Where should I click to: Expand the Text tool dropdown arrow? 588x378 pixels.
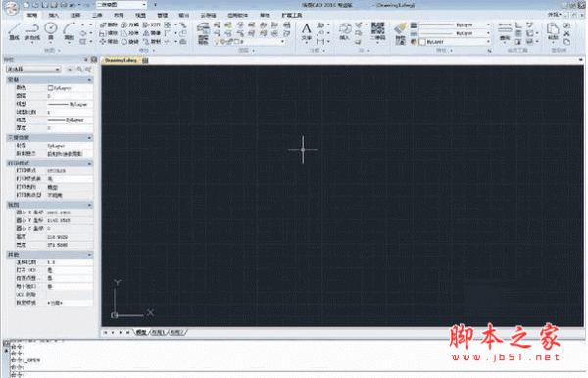coord(307,43)
